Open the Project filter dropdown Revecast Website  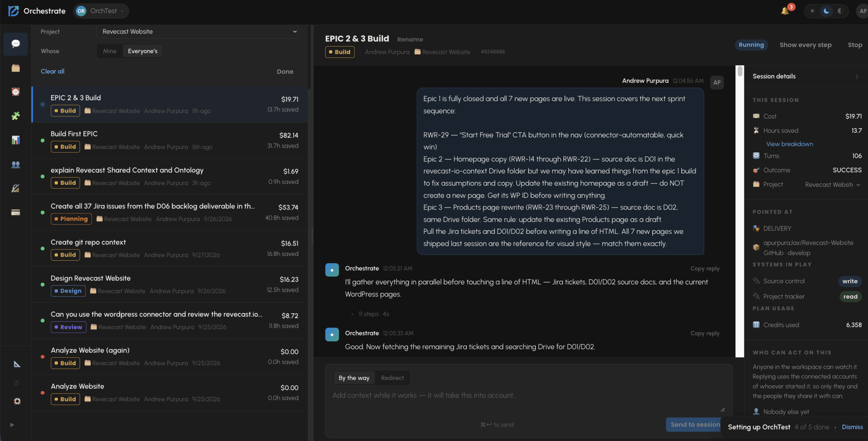click(x=197, y=32)
